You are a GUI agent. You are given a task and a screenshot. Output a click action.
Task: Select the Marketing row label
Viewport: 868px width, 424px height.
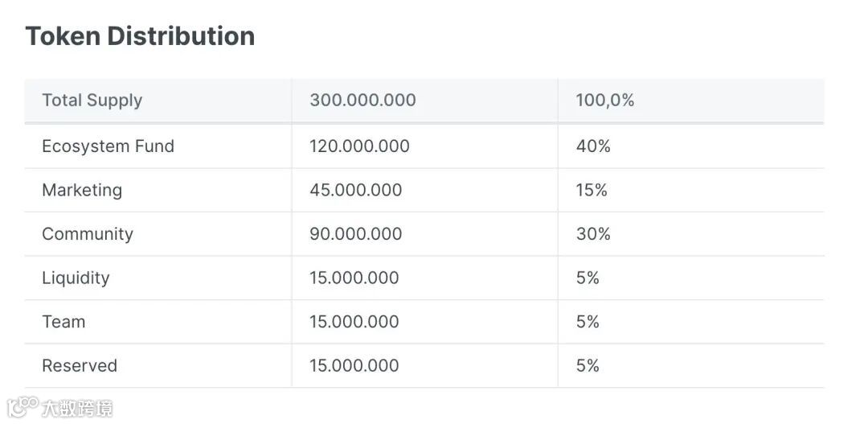[82, 191]
